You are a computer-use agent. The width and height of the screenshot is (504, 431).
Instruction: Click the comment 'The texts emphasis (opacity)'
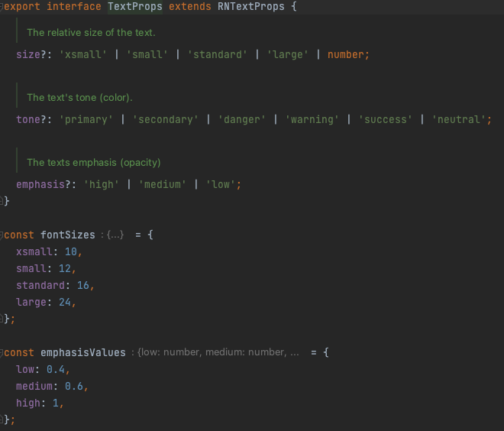click(93, 163)
